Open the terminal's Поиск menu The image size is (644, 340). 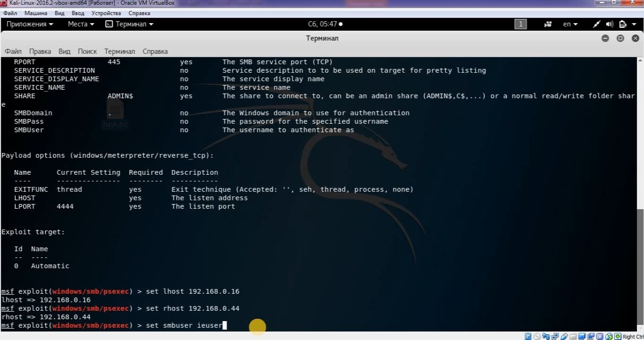click(x=87, y=51)
